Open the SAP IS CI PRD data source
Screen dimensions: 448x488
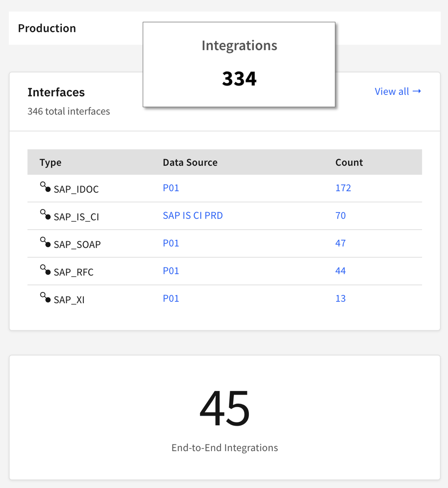(193, 216)
